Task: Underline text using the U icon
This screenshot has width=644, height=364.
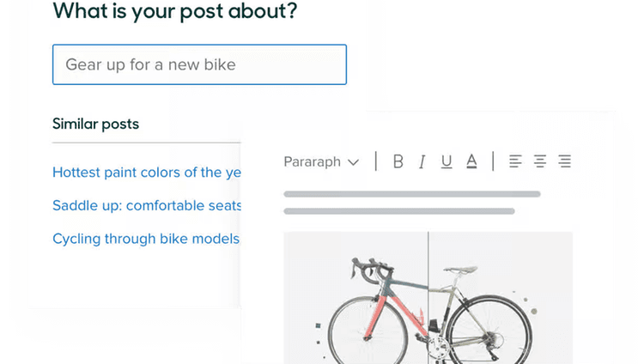Action: [447, 161]
